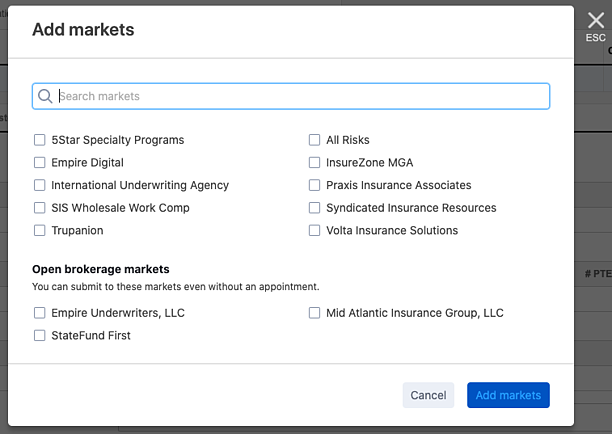Check Praxis Insurance Associates

pyautogui.click(x=315, y=185)
